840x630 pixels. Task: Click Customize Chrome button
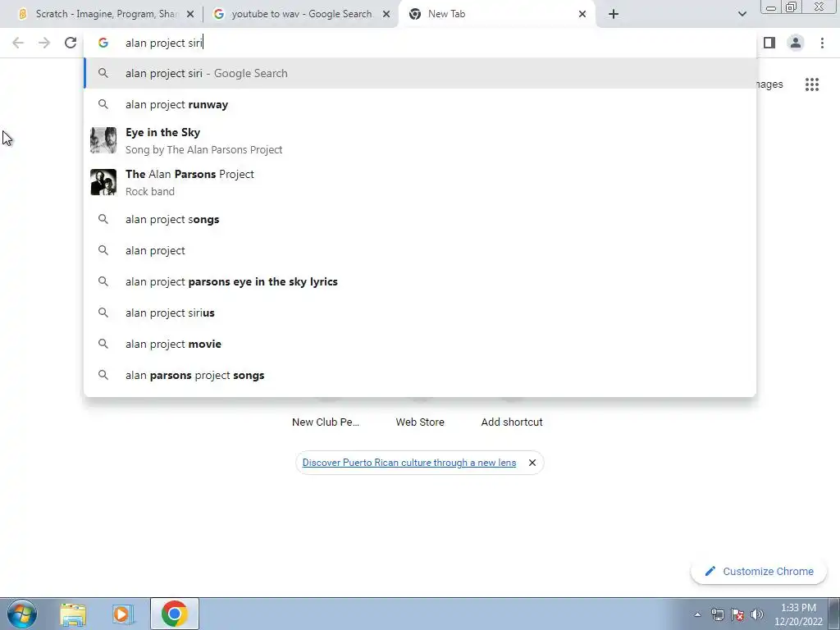click(759, 572)
